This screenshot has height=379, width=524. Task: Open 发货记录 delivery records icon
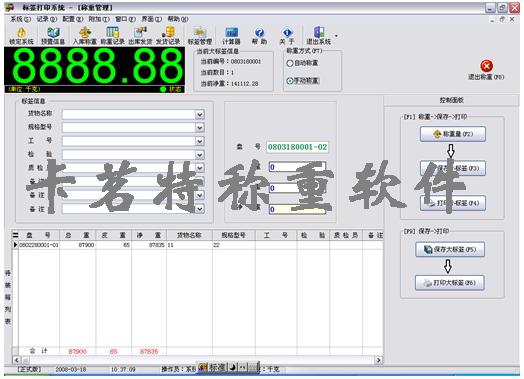coord(168,36)
